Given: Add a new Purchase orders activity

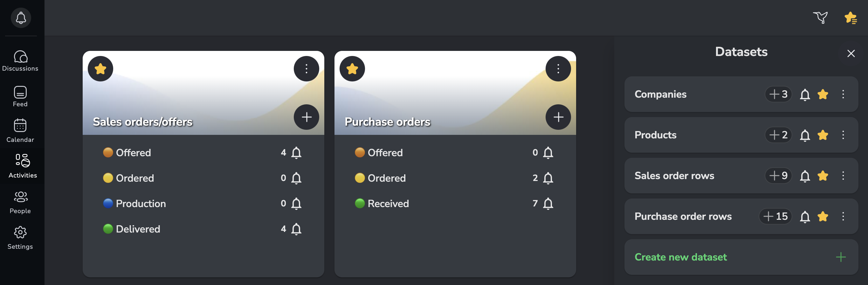Looking at the screenshot, I should (558, 117).
